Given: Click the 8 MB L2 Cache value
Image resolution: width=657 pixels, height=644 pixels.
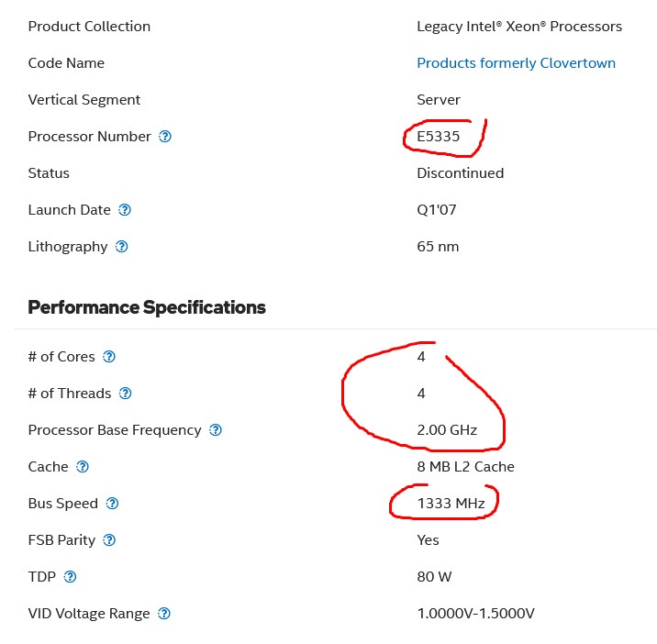Looking at the screenshot, I should [x=465, y=467].
